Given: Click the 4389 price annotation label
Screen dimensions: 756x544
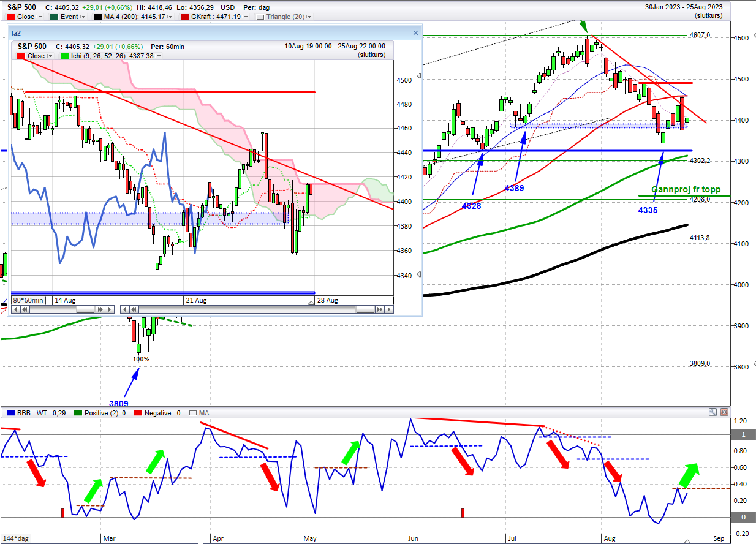Looking at the screenshot, I should (x=514, y=188).
